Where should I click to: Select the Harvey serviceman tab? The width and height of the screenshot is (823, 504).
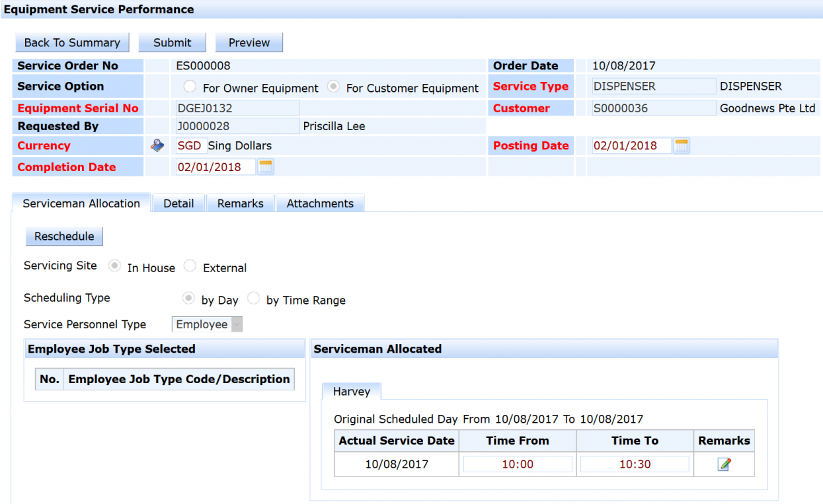coord(352,392)
